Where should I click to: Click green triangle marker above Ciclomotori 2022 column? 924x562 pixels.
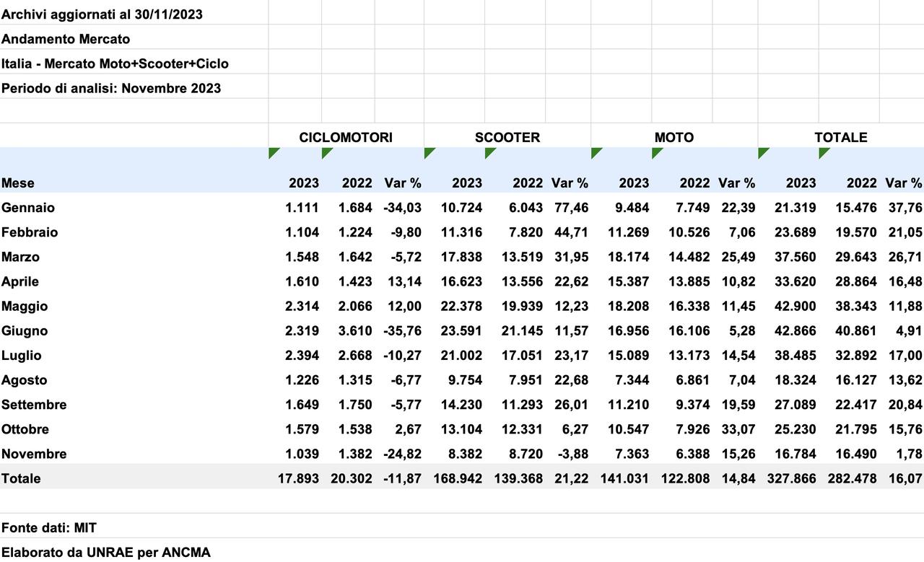[326, 152]
